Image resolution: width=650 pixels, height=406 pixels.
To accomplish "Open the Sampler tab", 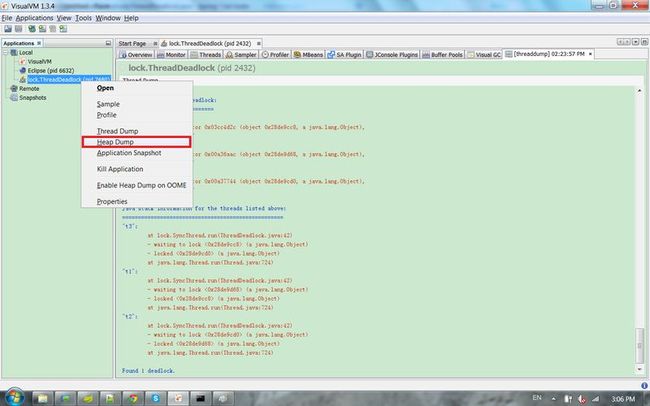I will (x=241, y=55).
